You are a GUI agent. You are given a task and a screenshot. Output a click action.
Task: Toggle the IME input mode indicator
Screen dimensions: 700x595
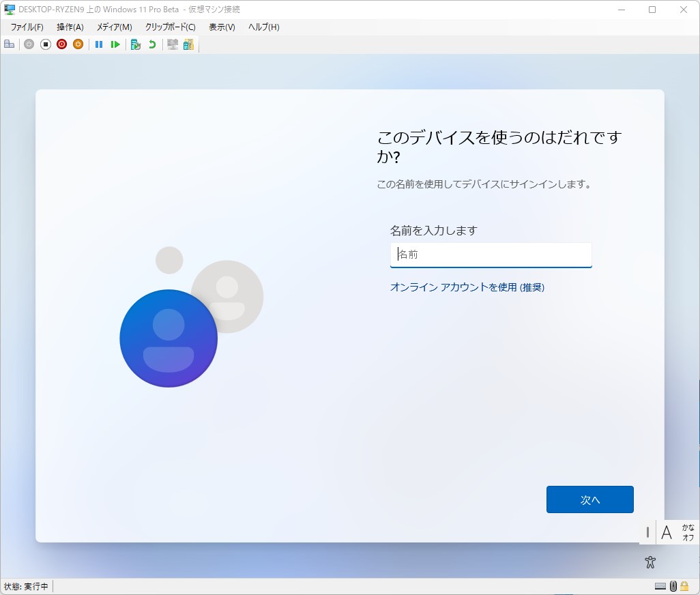667,532
